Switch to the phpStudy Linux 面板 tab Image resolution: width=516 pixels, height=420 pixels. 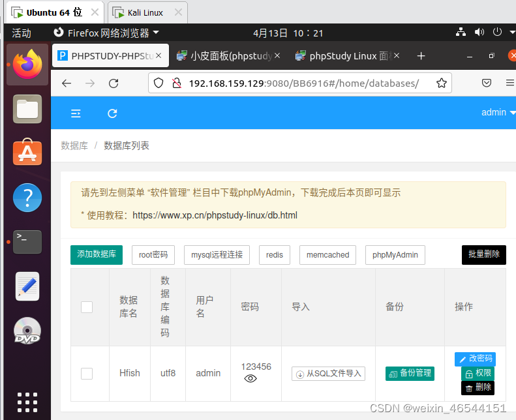(348, 55)
